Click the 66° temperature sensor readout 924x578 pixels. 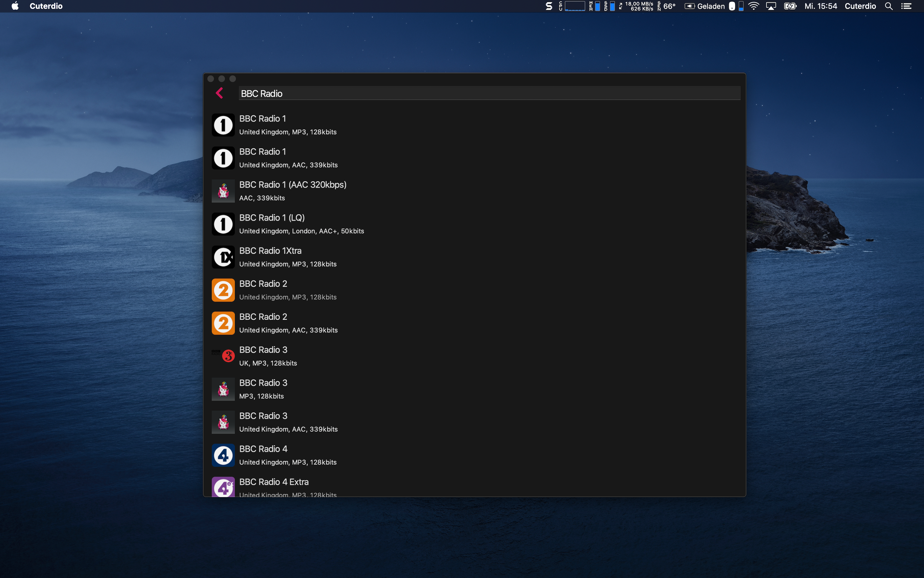667,6
